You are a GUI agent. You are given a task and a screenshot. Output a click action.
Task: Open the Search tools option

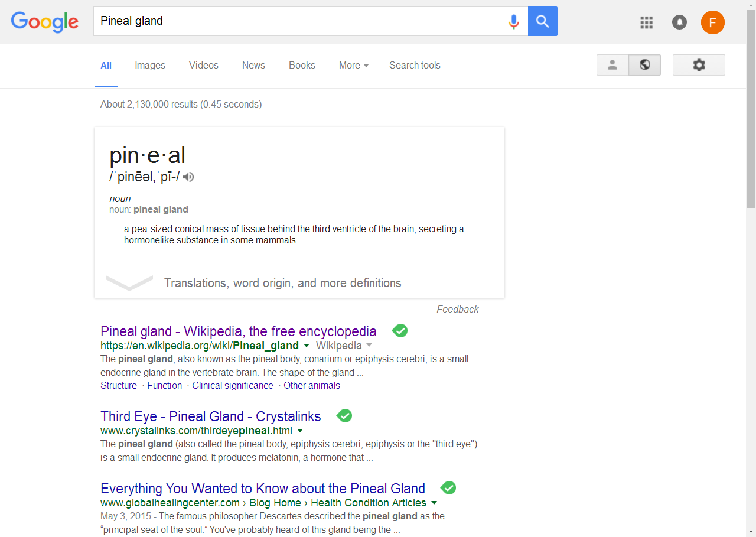click(x=415, y=66)
